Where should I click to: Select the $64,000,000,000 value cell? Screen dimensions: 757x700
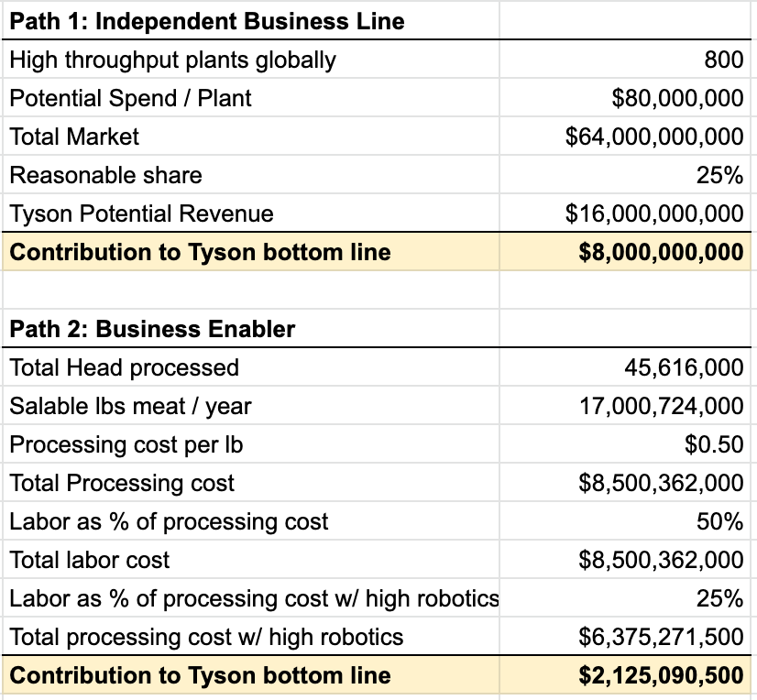625,137
